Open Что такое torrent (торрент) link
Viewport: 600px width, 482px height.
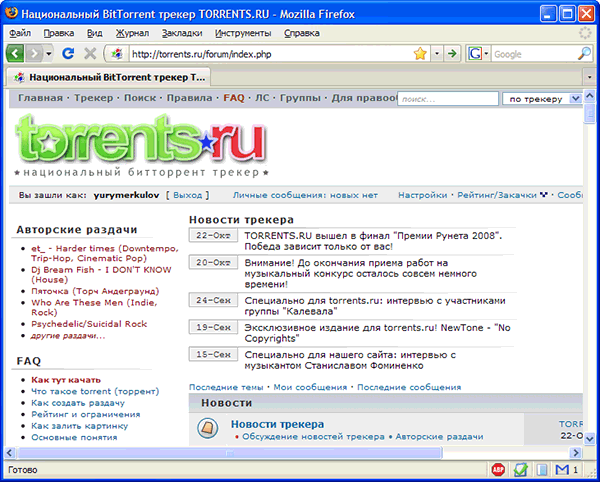coord(95,391)
